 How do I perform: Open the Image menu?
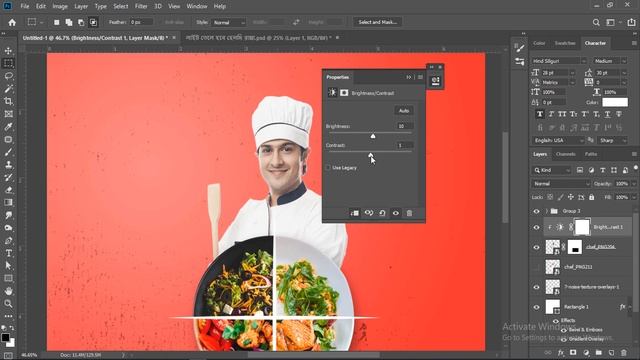(x=60, y=6)
